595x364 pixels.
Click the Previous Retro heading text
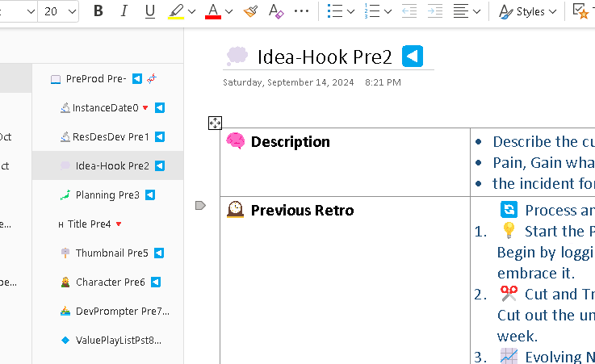(303, 211)
